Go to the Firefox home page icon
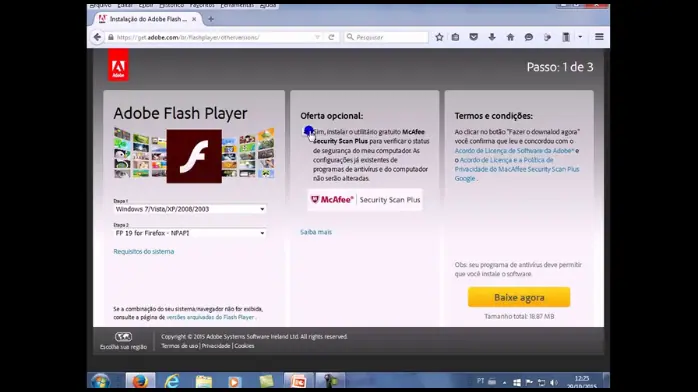 pyautogui.click(x=510, y=37)
